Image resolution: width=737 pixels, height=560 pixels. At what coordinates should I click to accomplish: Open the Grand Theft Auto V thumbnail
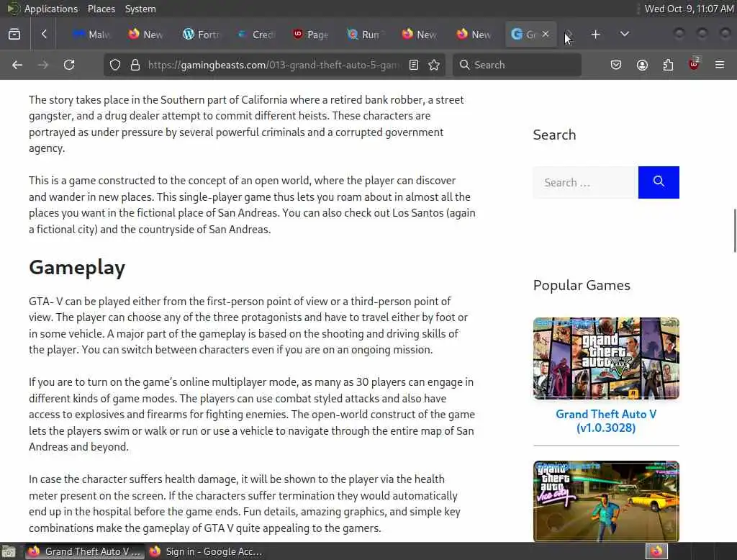click(x=606, y=358)
